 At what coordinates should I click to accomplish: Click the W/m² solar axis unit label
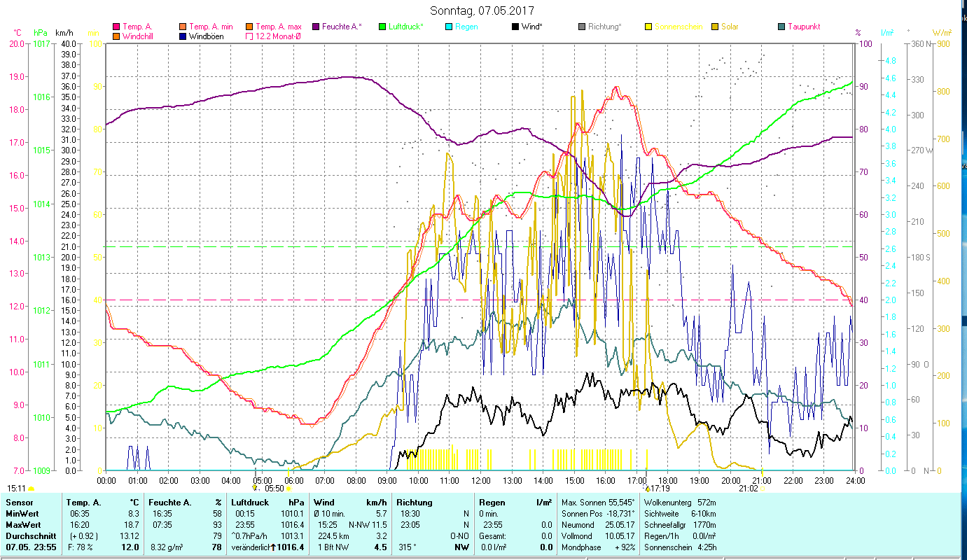(x=942, y=33)
